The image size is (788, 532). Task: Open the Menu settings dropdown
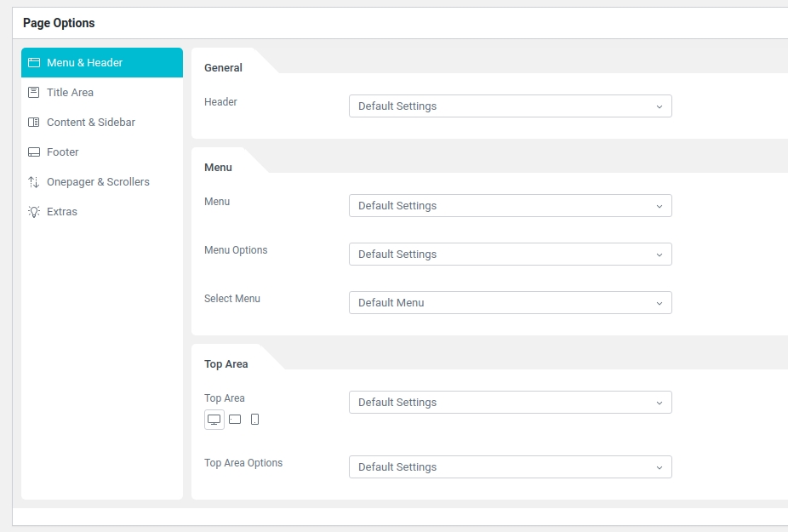(x=510, y=206)
